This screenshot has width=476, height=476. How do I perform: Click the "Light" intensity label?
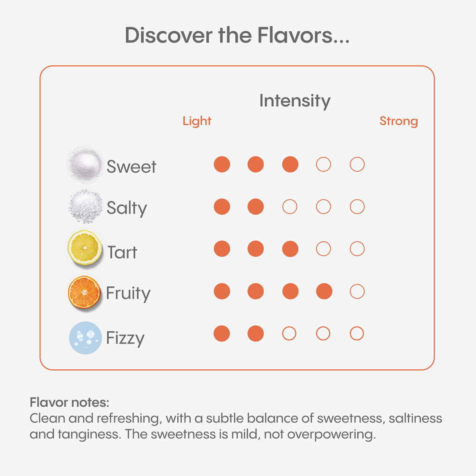197,121
